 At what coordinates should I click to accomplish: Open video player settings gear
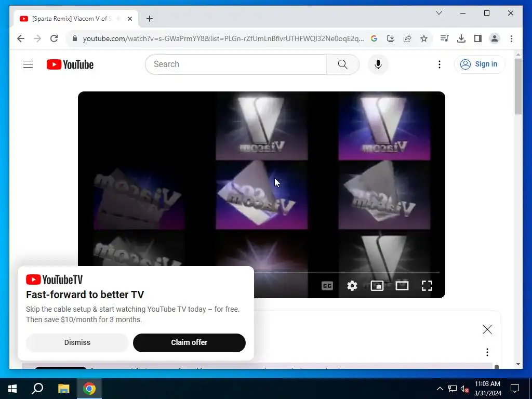[352, 286]
